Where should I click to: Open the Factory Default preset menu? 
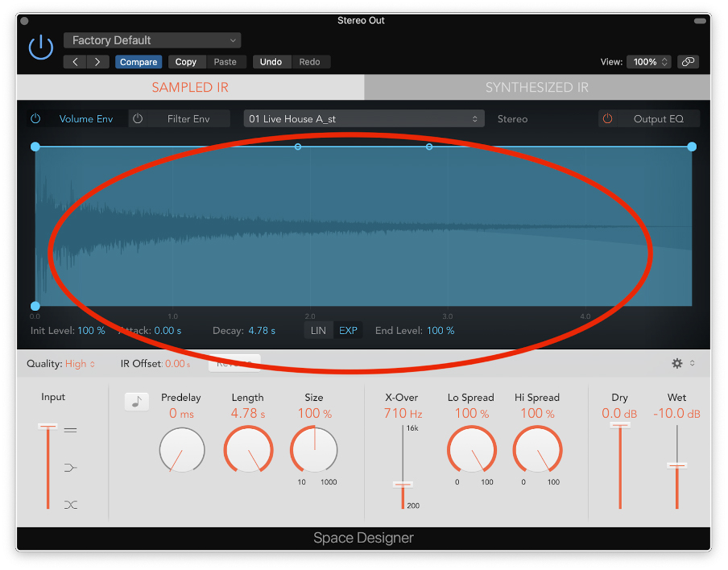coord(152,40)
